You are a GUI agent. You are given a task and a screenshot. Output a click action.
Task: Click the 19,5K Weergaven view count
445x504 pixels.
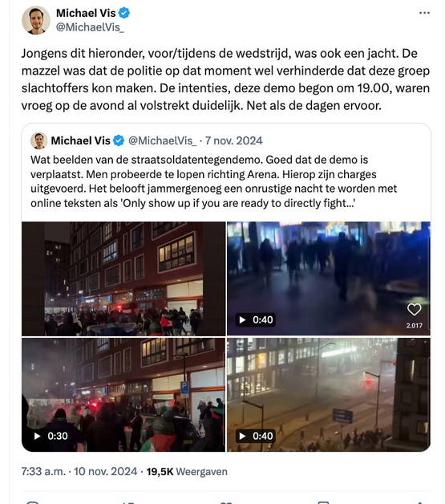(187, 472)
